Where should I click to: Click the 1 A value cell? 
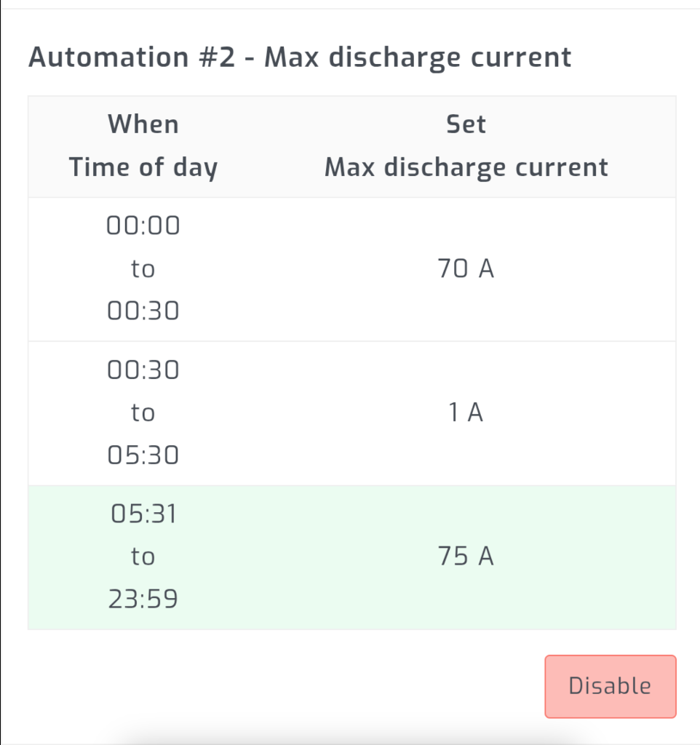click(466, 412)
